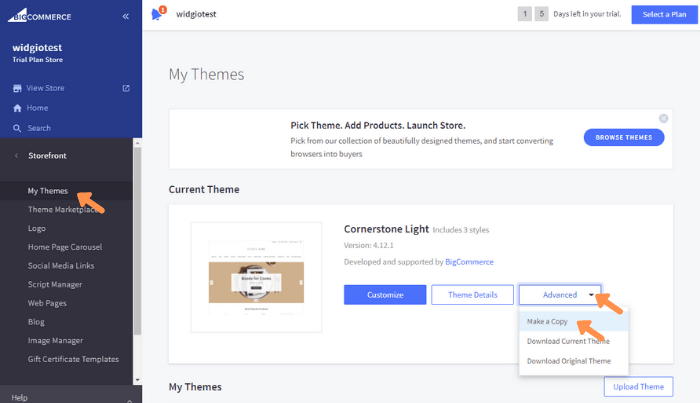Click the View Store storefront icon
This screenshot has height=403, width=700.
(x=17, y=88)
